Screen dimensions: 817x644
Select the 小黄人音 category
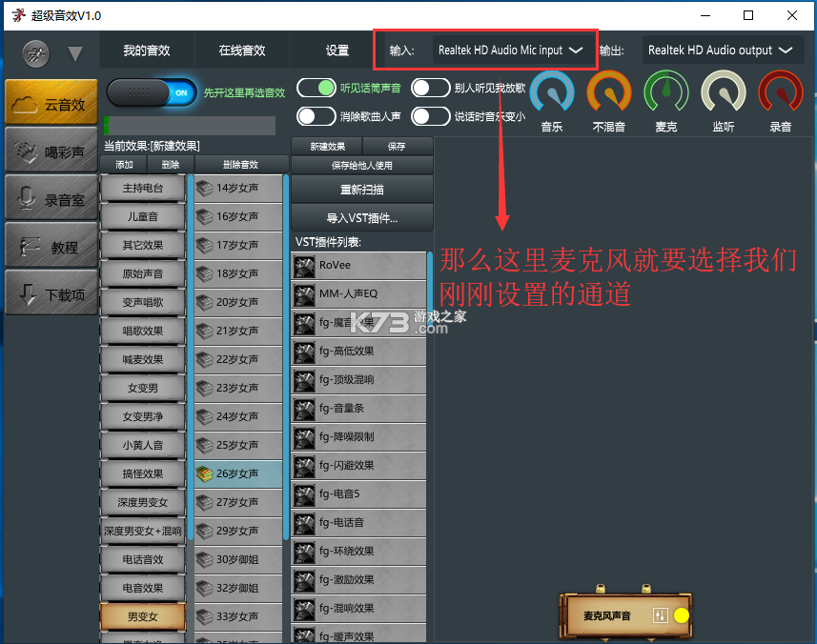143,445
